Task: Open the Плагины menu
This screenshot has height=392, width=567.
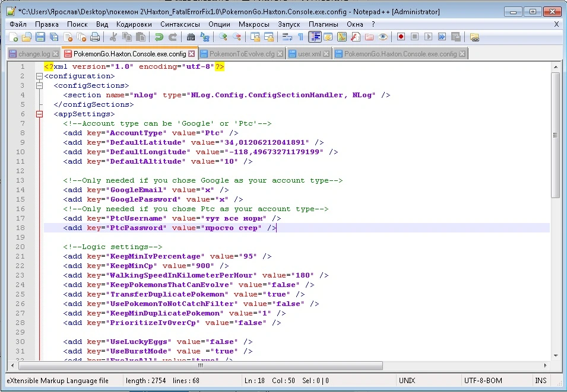Action: [324, 24]
